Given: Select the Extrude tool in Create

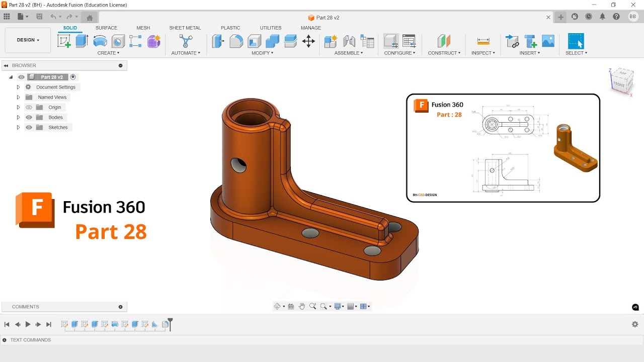Looking at the screenshot, I should [x=82, y=41].
